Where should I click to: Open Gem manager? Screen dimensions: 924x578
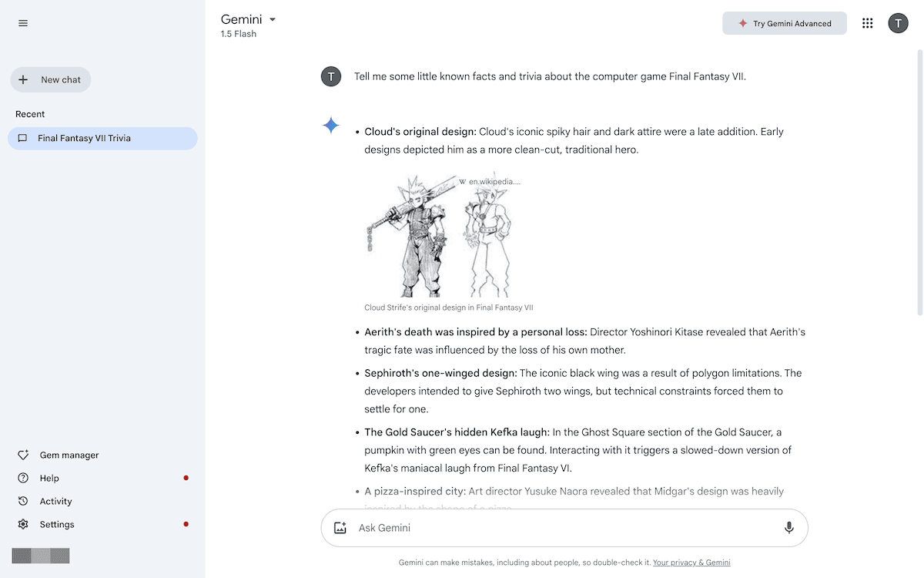69,455
